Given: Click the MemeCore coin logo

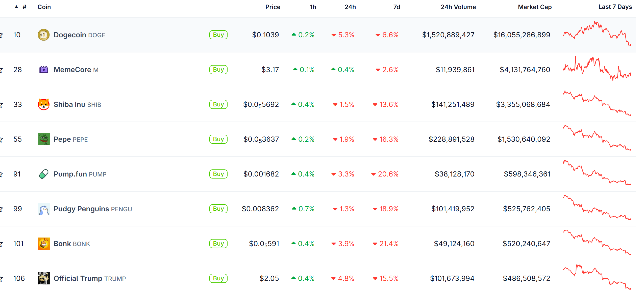Looking at the screenshot, I should point(44,70).
